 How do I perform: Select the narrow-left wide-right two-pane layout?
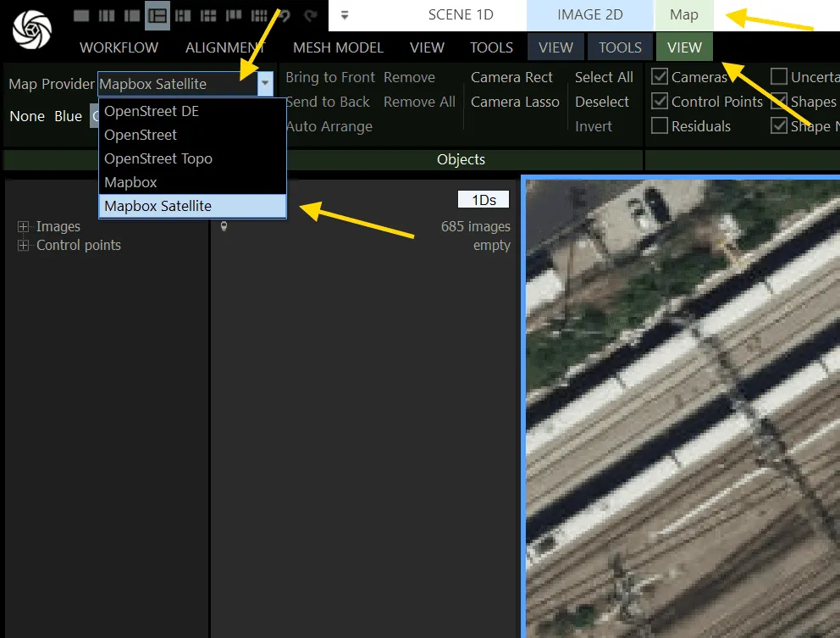tap(132, 15)
